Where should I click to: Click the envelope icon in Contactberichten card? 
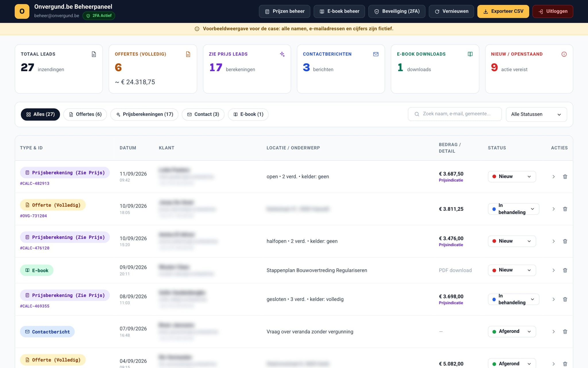pyautogui.click(x=376, y=54)
